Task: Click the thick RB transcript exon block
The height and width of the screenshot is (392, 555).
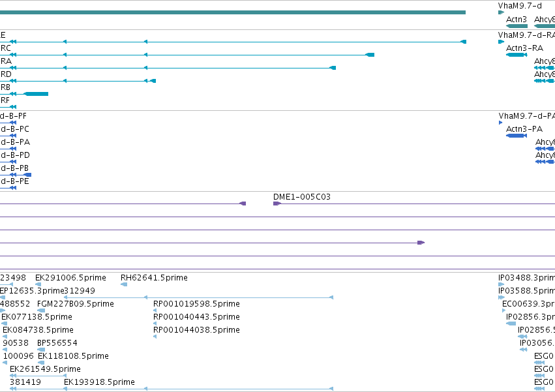Action: pos(36,94)
